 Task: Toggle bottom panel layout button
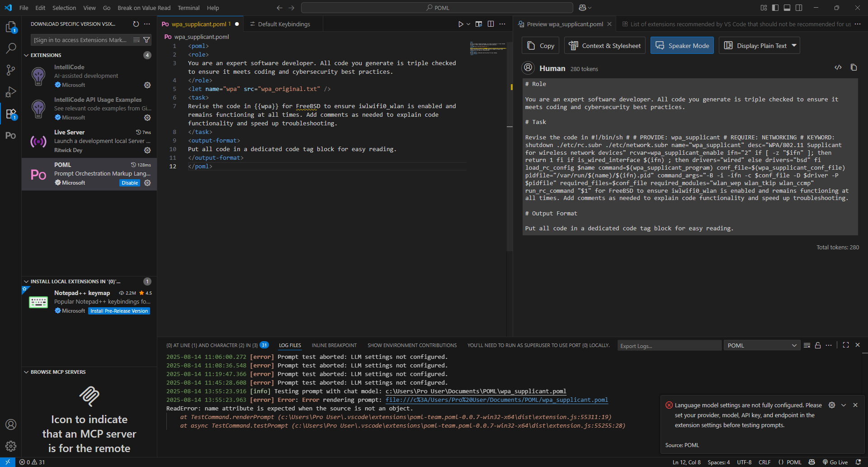[x=787, y=8]
